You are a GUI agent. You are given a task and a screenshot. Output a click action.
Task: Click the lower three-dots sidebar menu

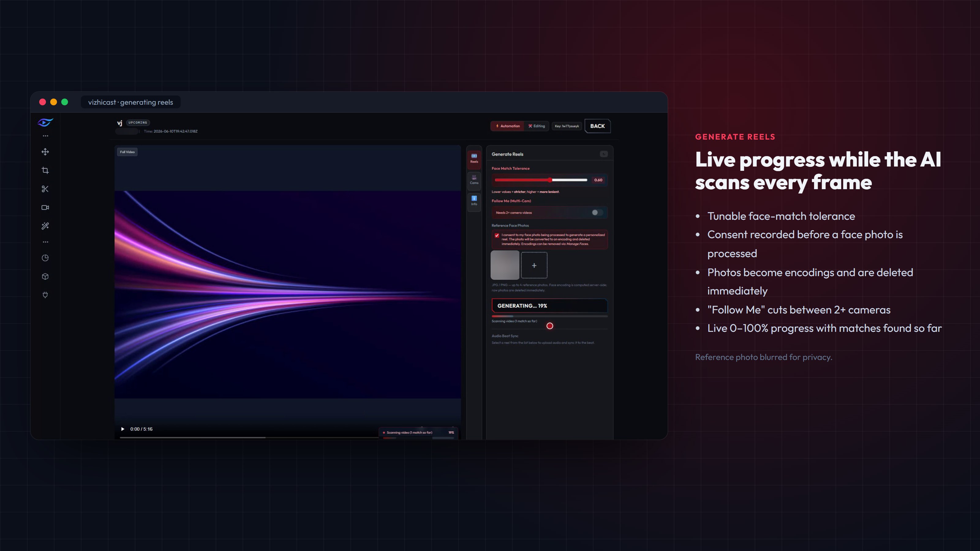46,242
